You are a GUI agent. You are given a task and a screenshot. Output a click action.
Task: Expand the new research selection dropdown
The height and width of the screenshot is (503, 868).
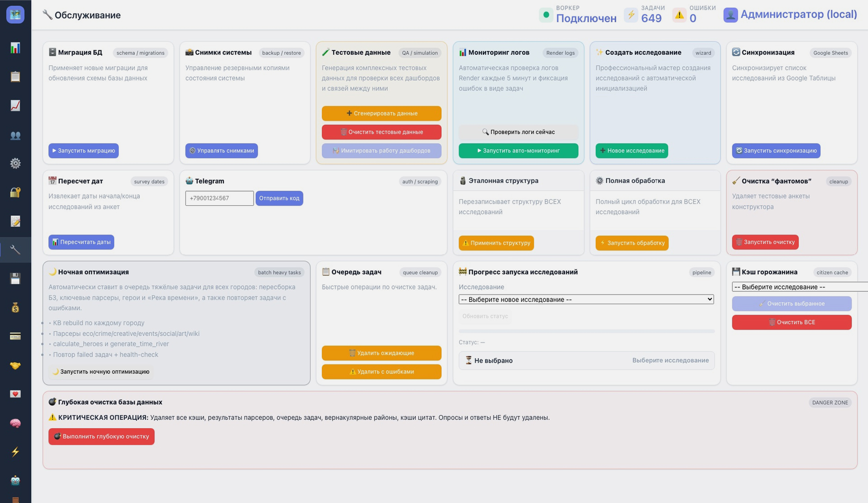[x=586, y=300]
